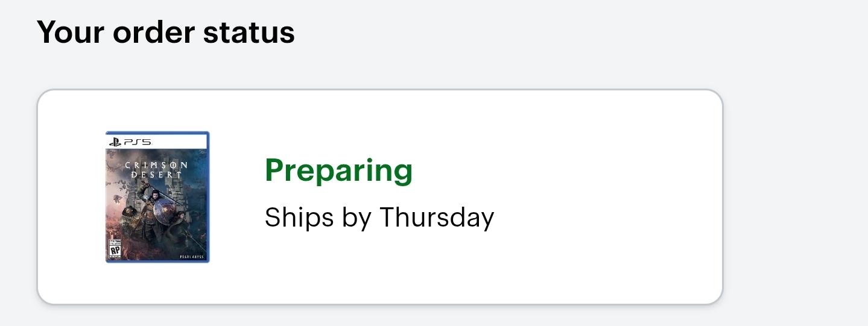
Task: Click the PS5 logo text on cover
Action: 138,142
